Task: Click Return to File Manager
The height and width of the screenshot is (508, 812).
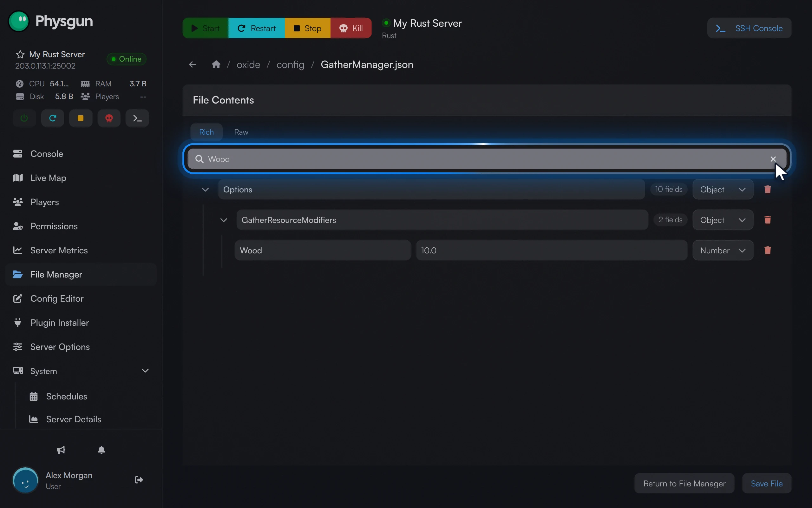Action: [x=684, y=484]
